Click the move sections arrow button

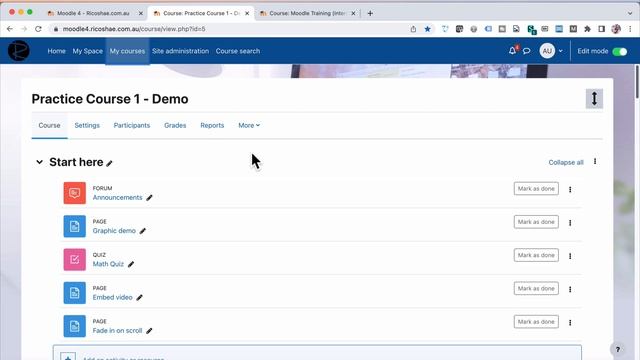[594, 99]
